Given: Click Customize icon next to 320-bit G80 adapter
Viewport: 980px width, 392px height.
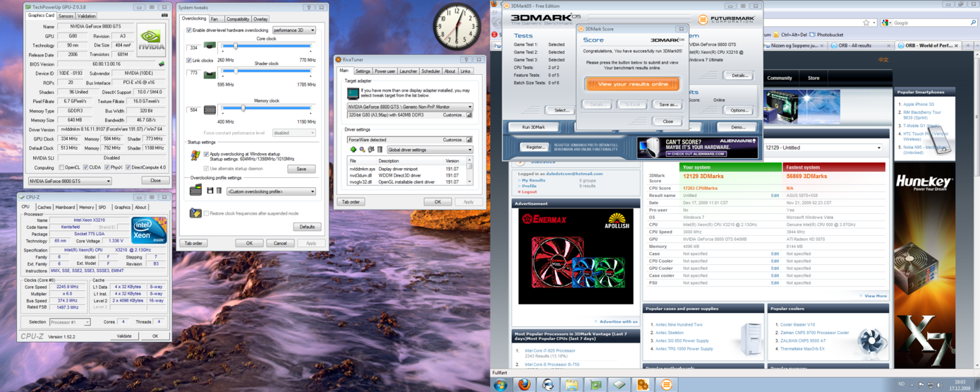Looking at the screenshot, I should 469,114.
